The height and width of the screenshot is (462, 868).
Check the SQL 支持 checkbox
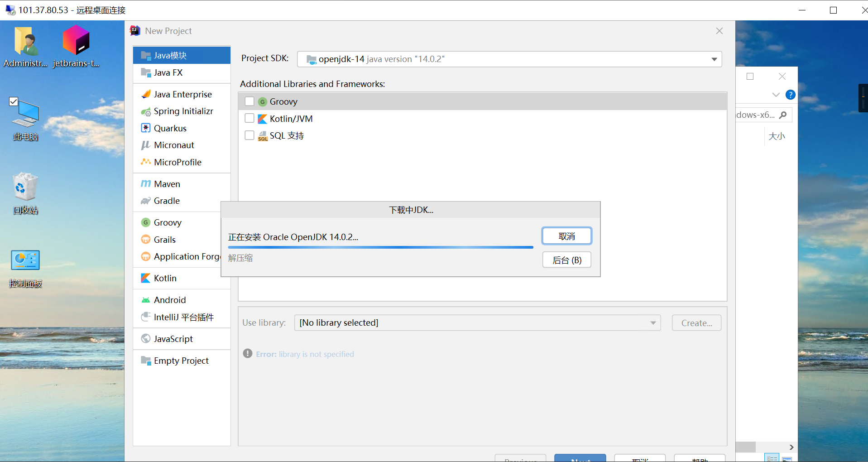click(249, 135)
